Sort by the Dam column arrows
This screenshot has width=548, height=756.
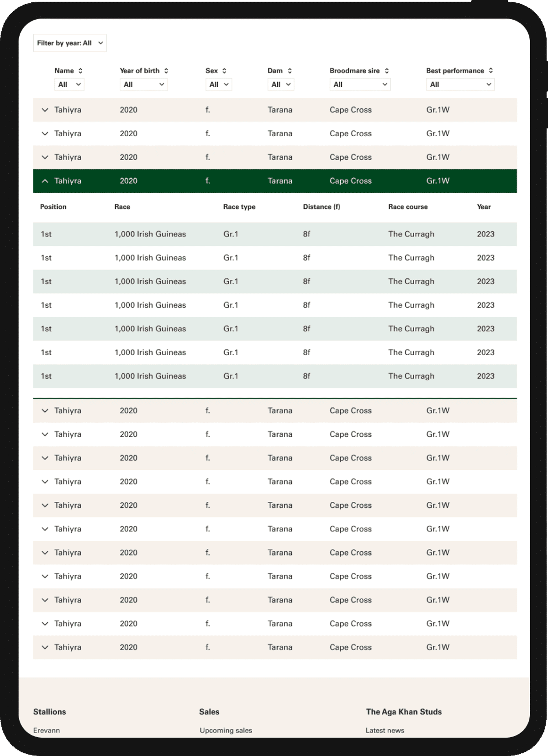pyautogui.click(x=290, y=71)
